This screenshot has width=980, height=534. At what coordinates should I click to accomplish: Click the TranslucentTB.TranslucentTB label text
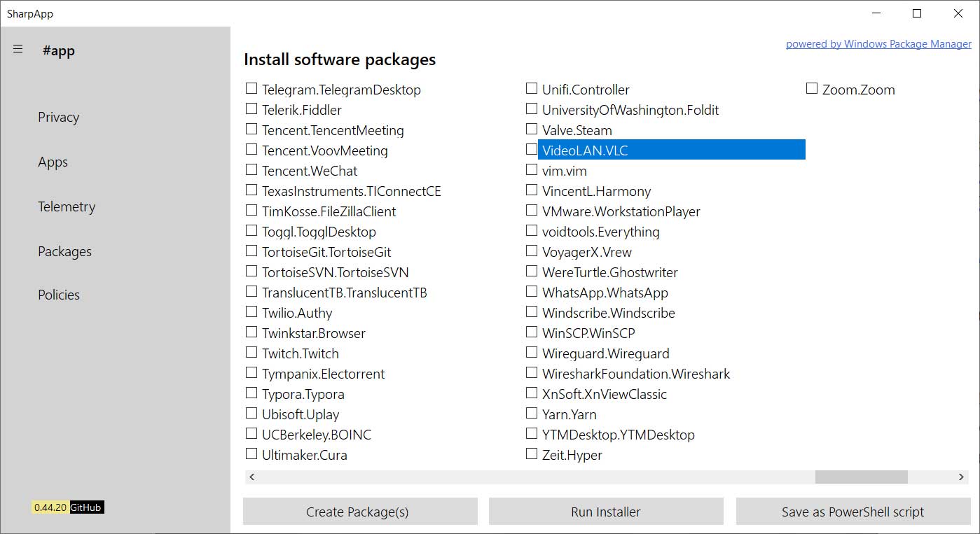tap(345, 293)
